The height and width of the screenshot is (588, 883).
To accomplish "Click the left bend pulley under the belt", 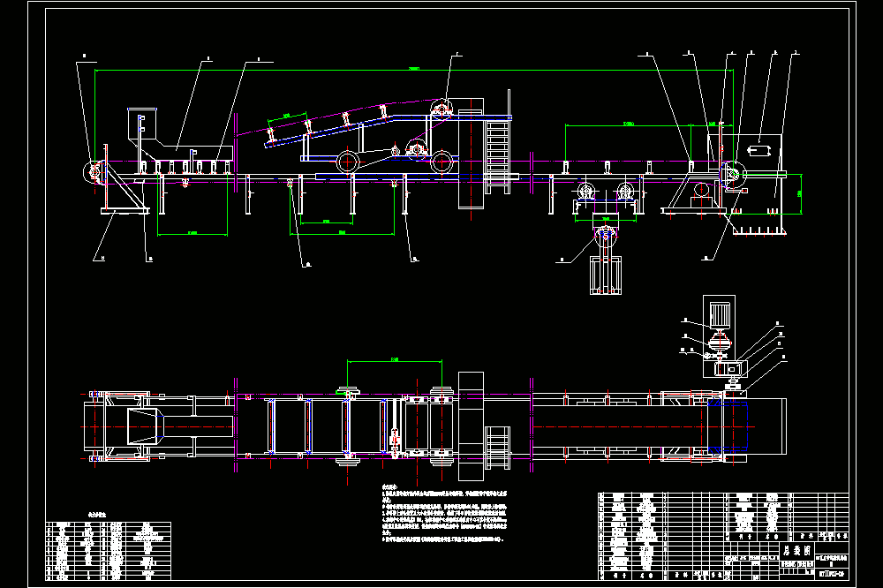I will pos(586,191).
